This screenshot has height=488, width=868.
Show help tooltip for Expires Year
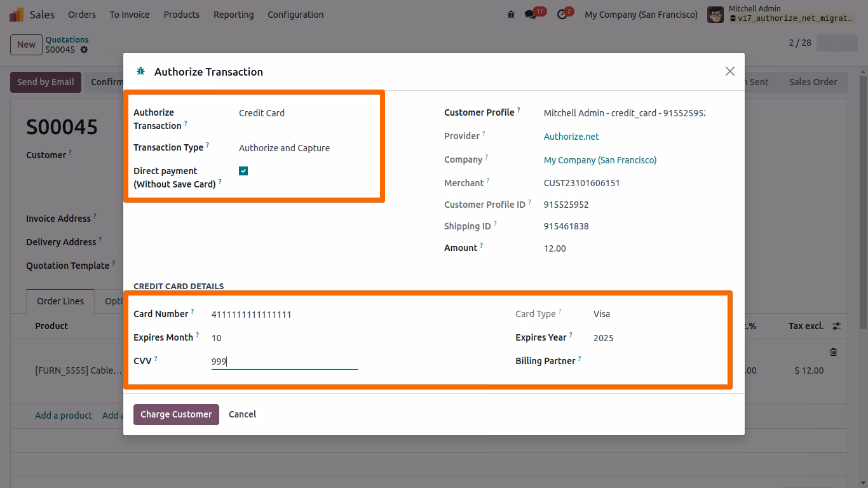point(571,335)
